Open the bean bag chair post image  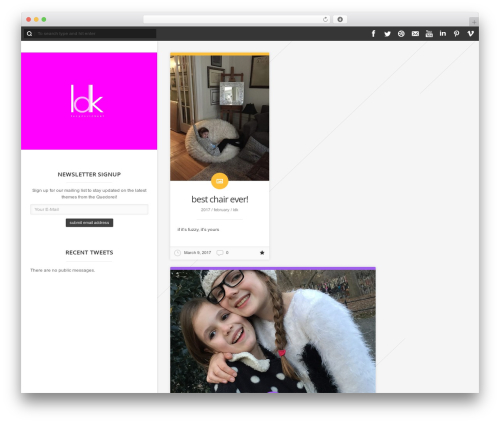[219, 118]
